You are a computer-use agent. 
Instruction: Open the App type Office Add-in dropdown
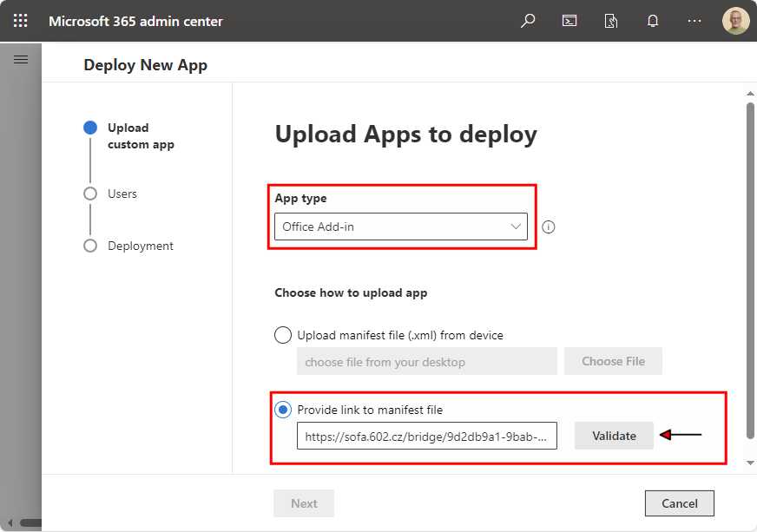(x=401, y=227)
